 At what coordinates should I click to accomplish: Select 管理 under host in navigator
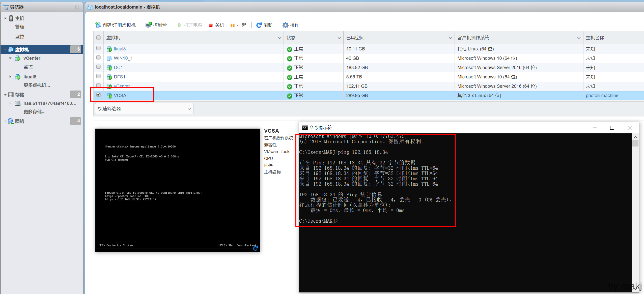[20, 27]
